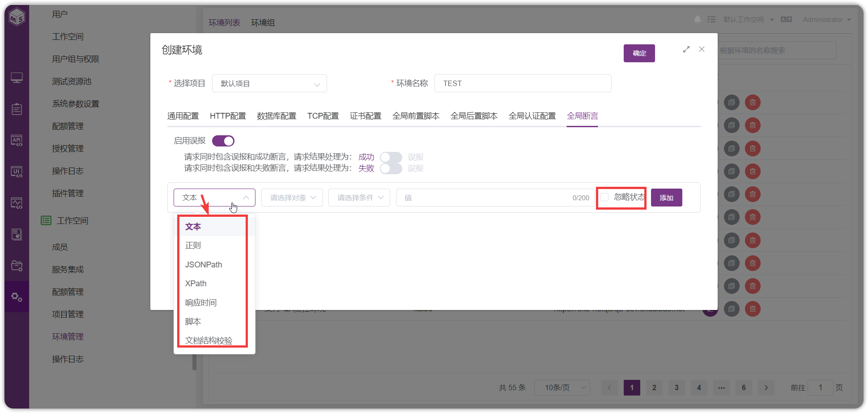Open the workstation monitor sidebar icon

[17, 78]
